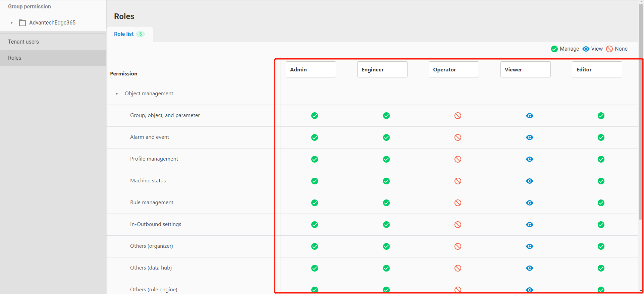Toggle Viewer's view eye for Others (data hub)

529,268
